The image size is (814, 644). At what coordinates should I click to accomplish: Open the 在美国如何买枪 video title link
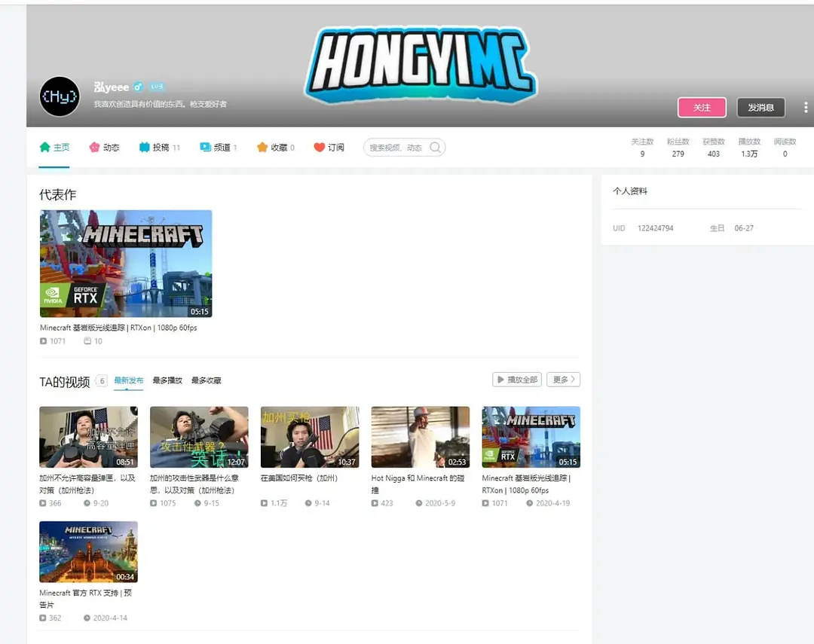pyautogui.click(x=299, y=478)
